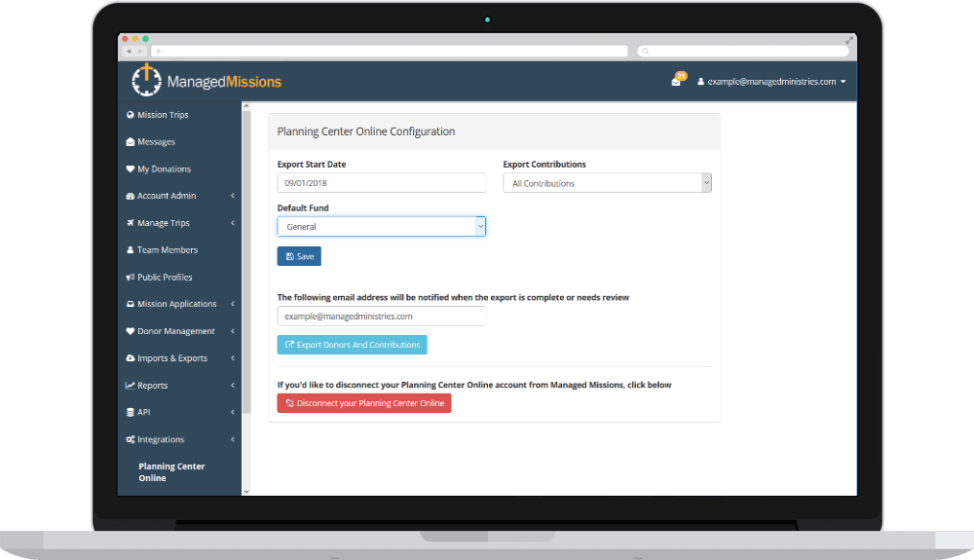Select Planning Center Online sidebar item
Screen dimensions: 974x560
tap(171, 471)
